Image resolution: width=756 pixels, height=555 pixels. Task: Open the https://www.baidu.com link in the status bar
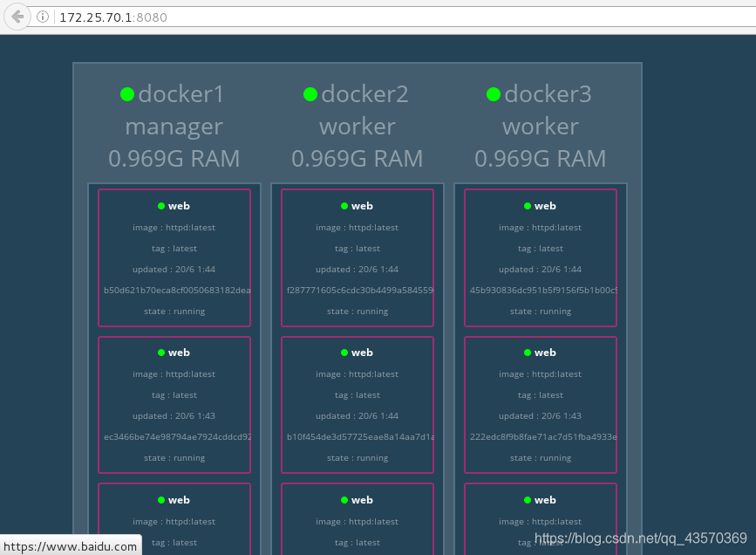click(70, 545)
